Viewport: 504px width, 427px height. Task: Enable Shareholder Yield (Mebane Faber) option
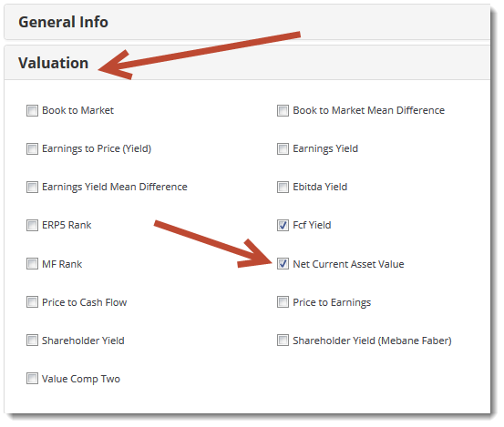283,341
